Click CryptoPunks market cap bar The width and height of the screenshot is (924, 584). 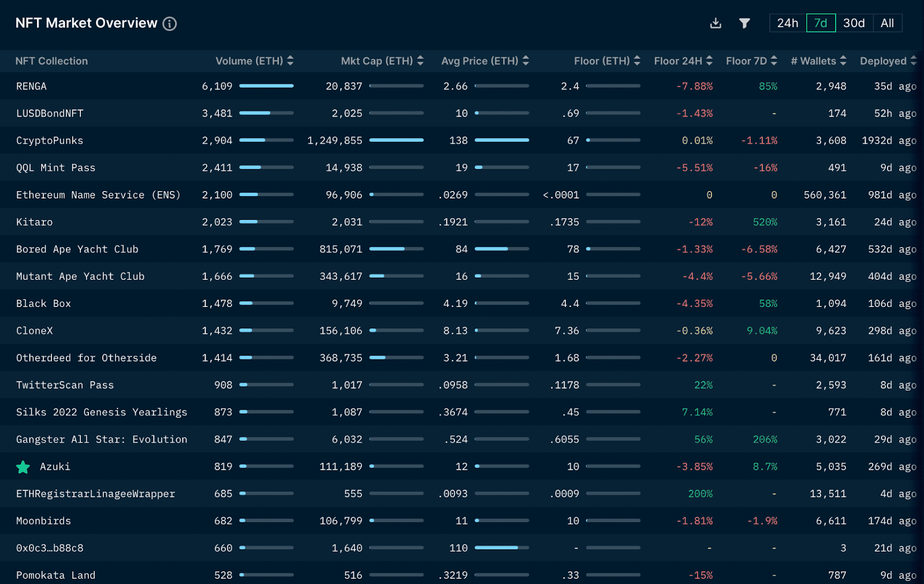pyautogui.click(x=397, y=140)
